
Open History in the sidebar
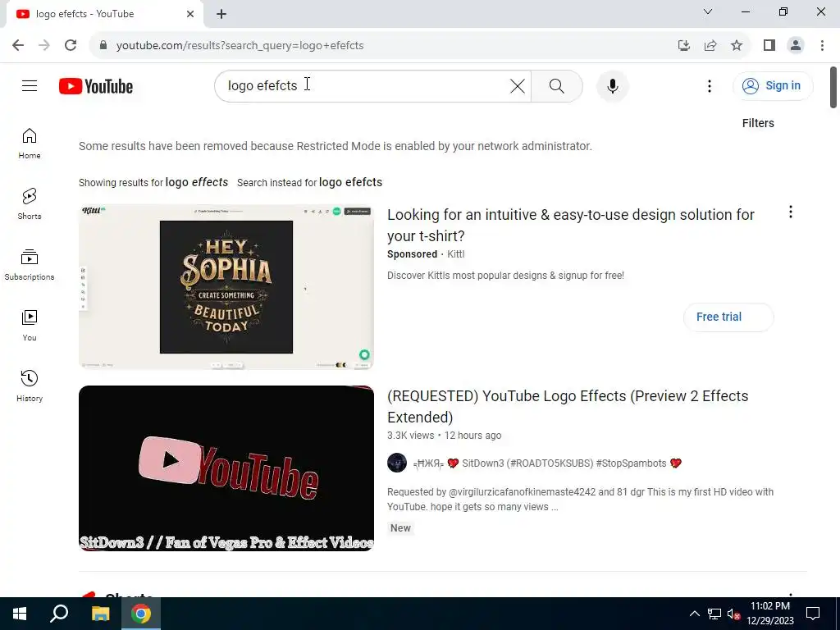(x=30, y=386)
